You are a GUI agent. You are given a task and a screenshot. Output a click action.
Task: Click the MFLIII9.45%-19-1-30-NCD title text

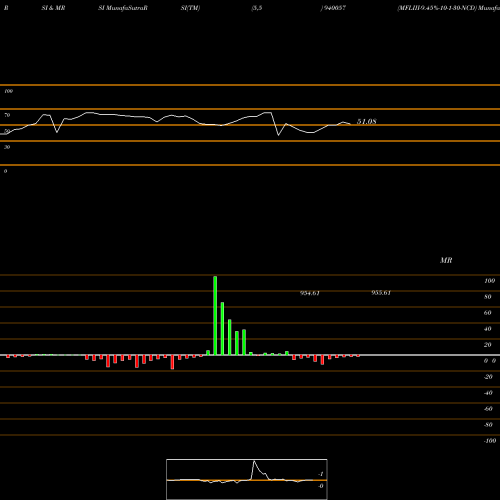pos(437,8)
